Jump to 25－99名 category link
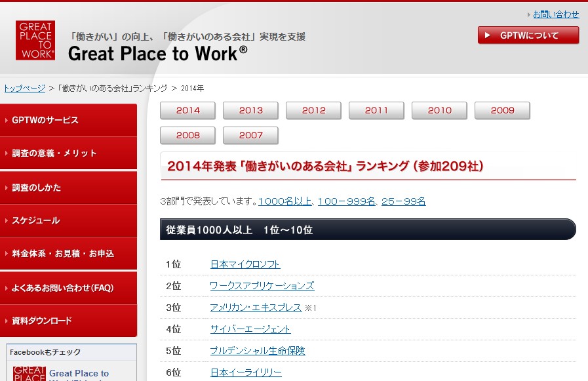Screen dimensions: 588x381 coord(404,201)
